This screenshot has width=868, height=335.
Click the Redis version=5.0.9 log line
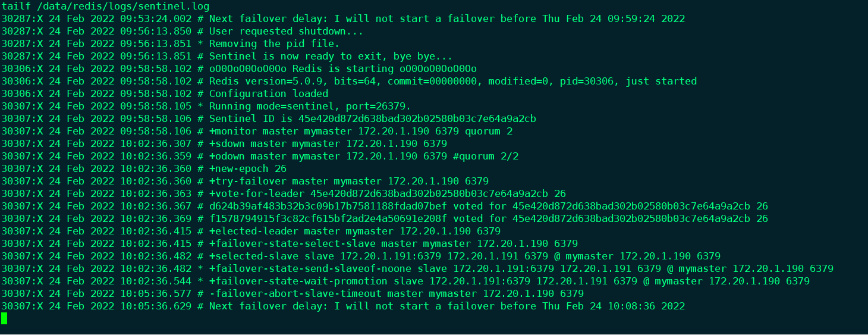452,81
